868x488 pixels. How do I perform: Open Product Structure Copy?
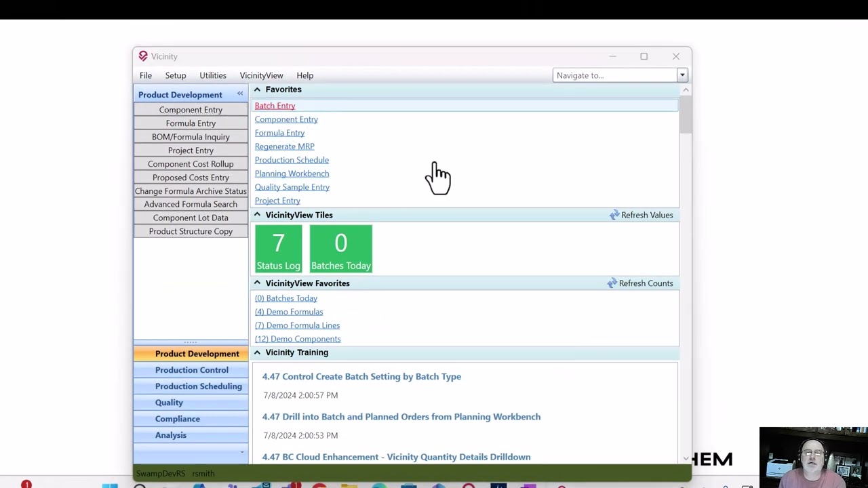[x=191, y=231]
